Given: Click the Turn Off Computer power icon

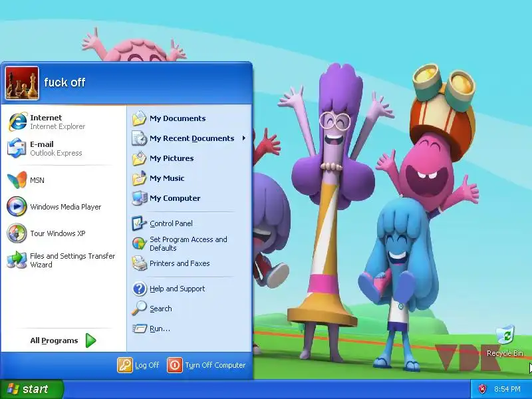Looking at the screenshot, I should 175,365.
